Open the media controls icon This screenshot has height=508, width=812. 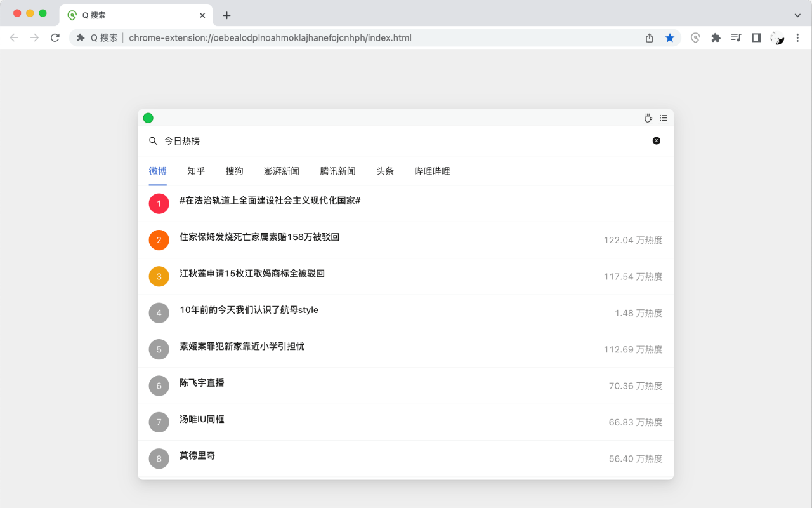coord(736,38)
